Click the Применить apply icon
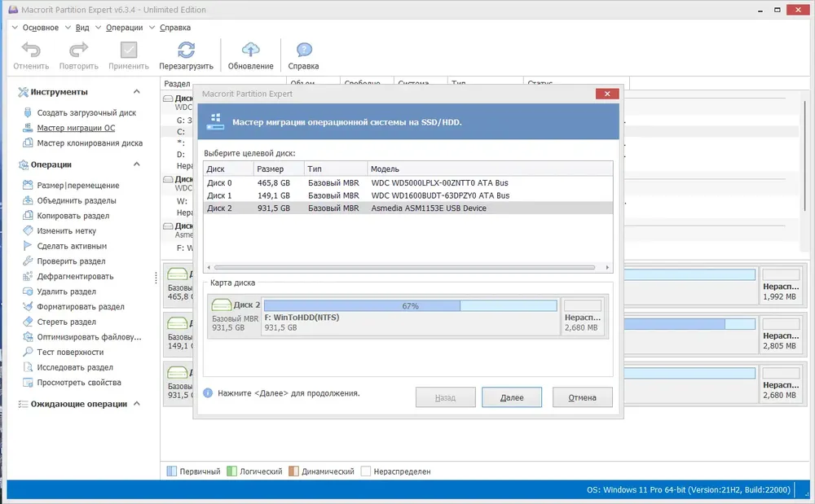815x504 pixels. [x=129, y=50]
